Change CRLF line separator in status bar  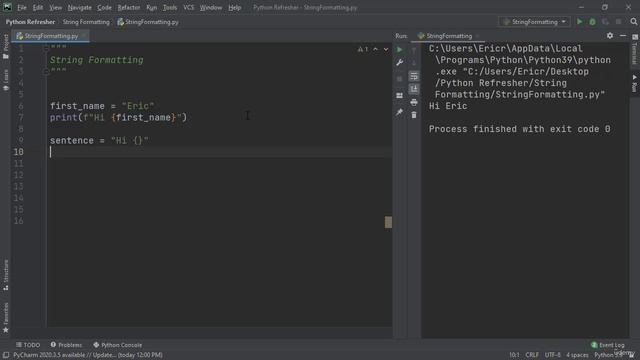[x=532, y=355]
